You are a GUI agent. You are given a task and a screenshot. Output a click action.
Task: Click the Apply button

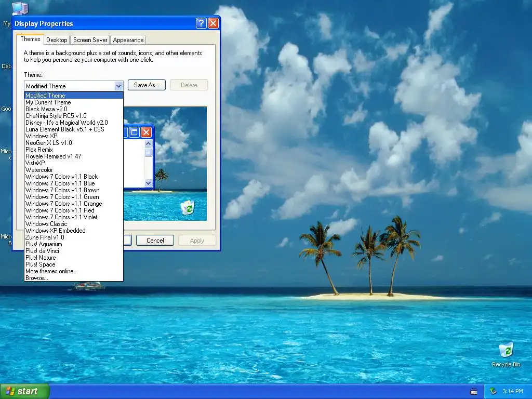click(197, 240)
